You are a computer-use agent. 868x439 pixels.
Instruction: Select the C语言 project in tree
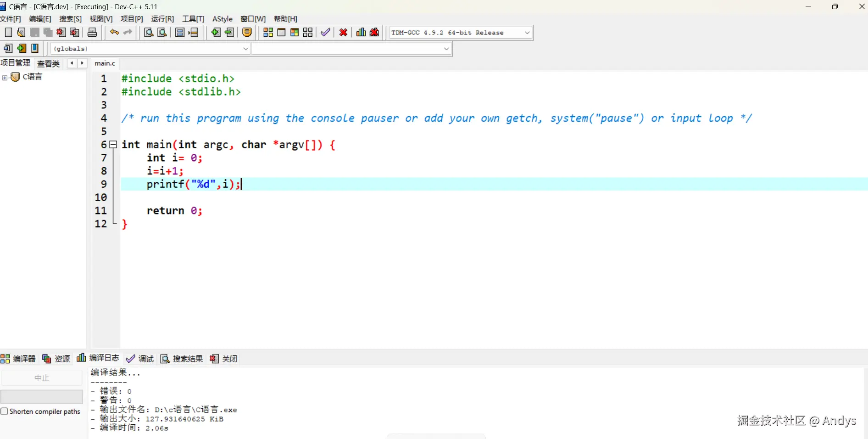pos(32,77)
